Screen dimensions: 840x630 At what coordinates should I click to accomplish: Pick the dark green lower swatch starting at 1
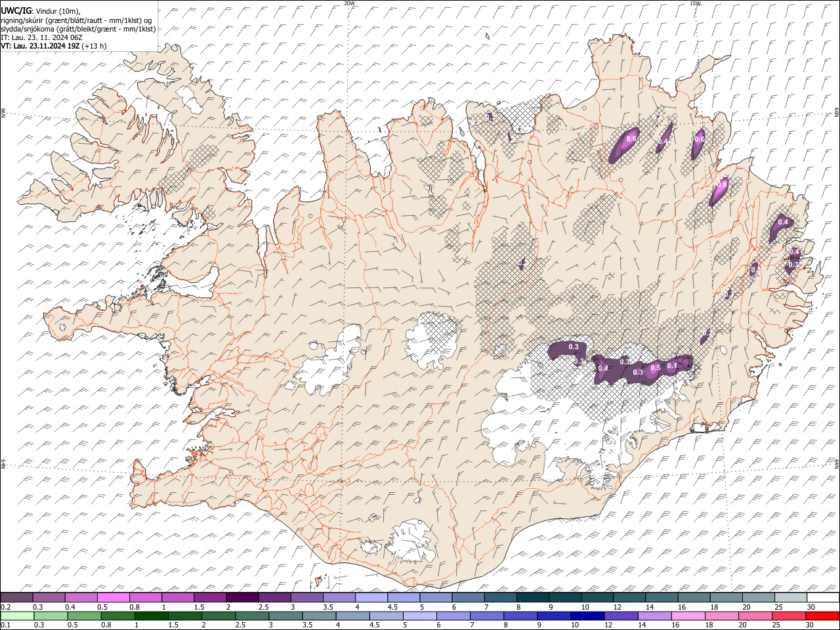(x=152, y=616)
